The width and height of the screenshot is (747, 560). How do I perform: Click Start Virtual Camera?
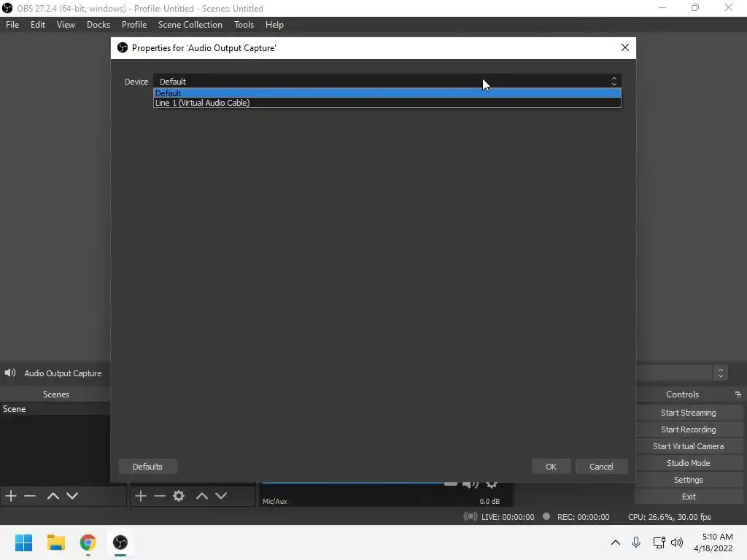point(689,446)
